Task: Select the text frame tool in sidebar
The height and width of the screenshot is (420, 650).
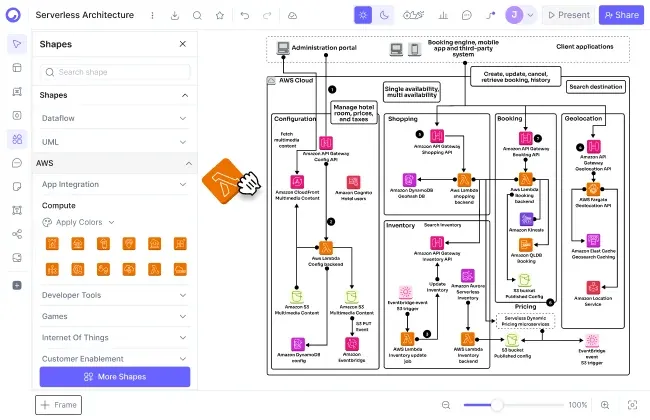Action: point(17,92)
